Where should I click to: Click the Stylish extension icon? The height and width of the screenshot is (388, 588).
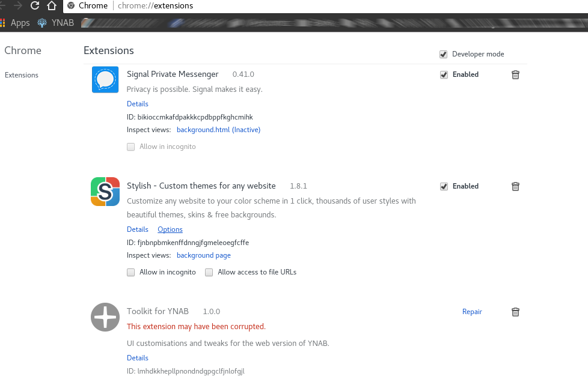coord(105,192)
